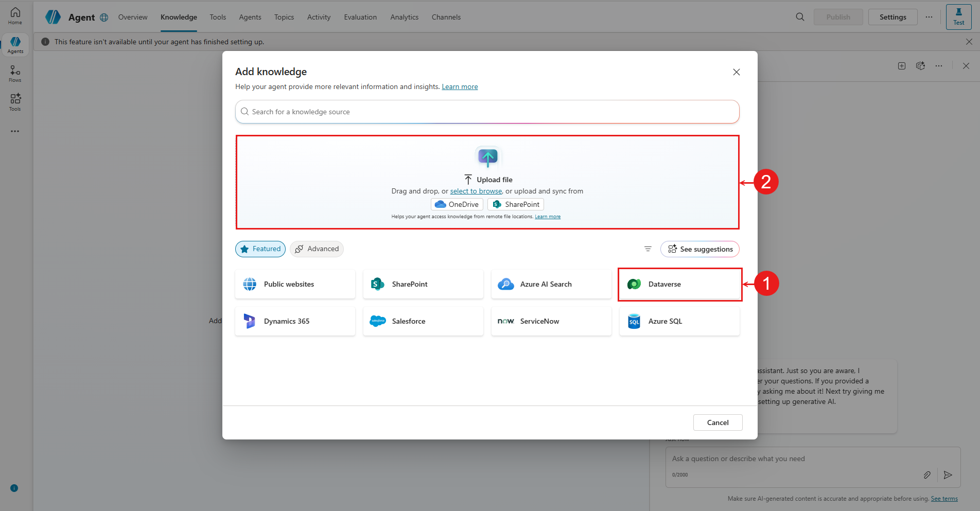980x511 pixels.
Task: Open the Tools icon in left sidebar
Action: pyautogui.click(x=15, y=102)
